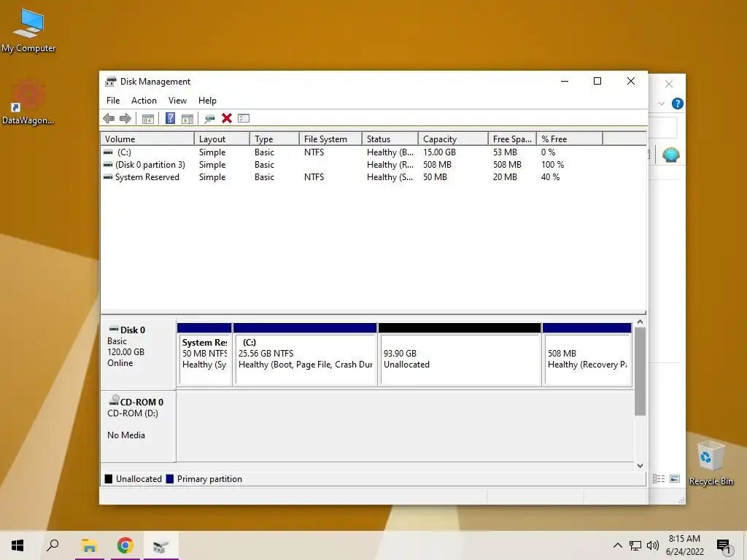
Task: Click the CD-ROM 0 (D:) No Media label
Action: [x=138, y=427]
